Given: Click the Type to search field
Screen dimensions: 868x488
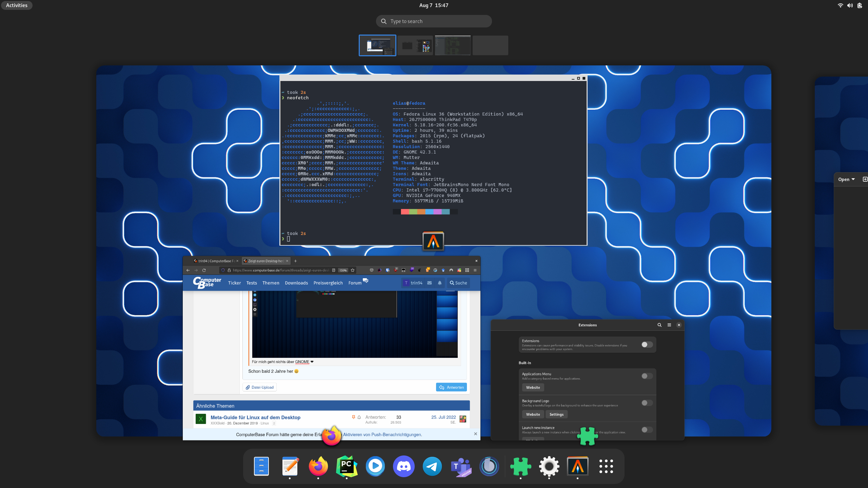Looking at the screenshot, I should [434, 21].
